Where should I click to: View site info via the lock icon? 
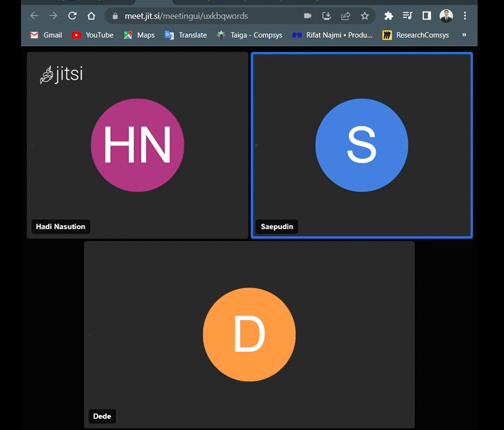115,16
